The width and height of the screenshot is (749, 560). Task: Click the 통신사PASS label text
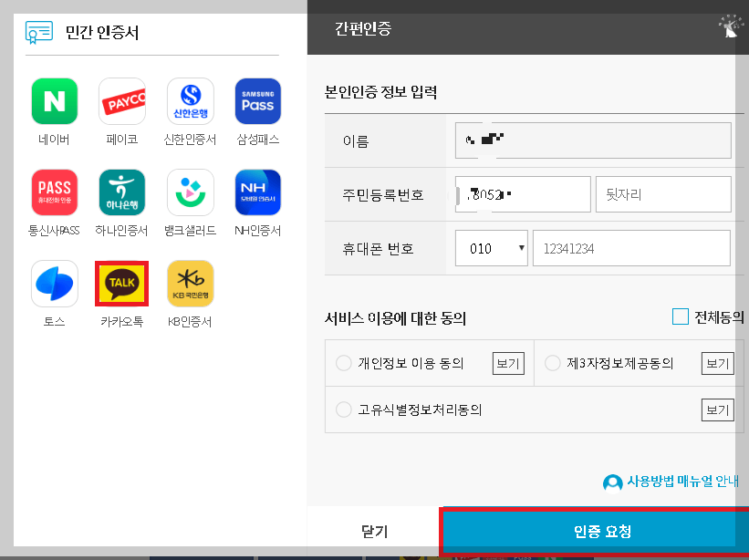54,231
